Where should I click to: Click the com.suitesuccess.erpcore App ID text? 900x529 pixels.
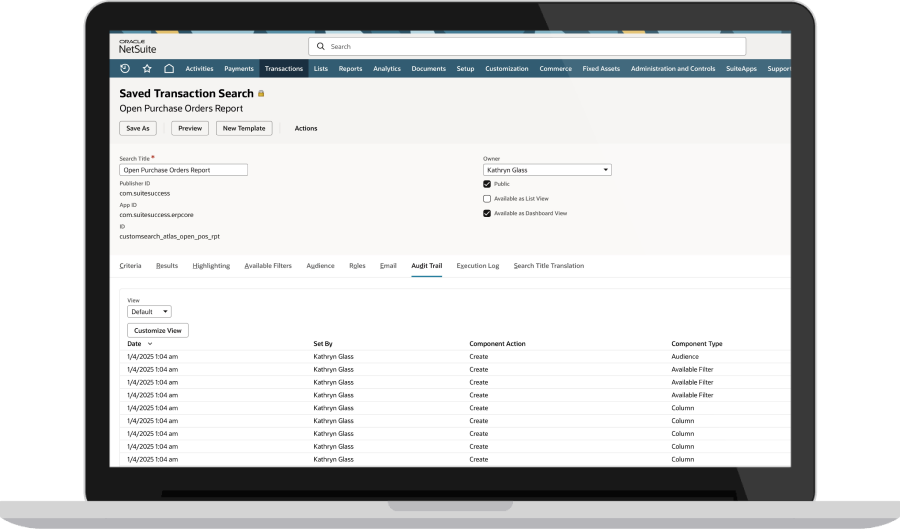point(156,215)
